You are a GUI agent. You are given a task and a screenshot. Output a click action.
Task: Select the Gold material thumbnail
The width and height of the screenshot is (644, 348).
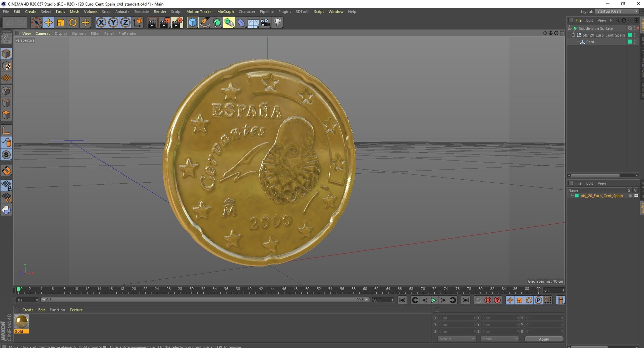coord(21,322)
